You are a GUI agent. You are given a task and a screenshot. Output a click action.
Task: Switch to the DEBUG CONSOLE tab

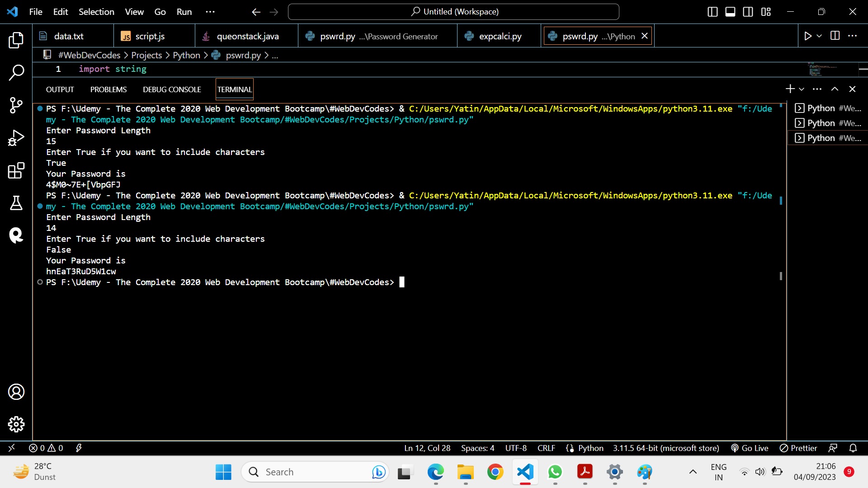coord(171,89)
